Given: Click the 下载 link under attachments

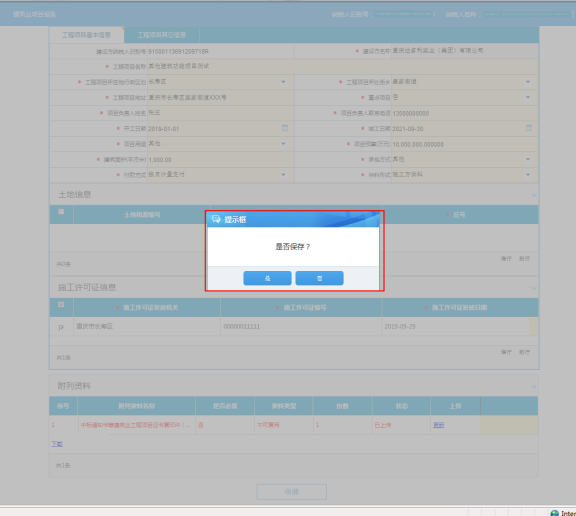Looking at the screenshot, I should (x=57, y=444).
